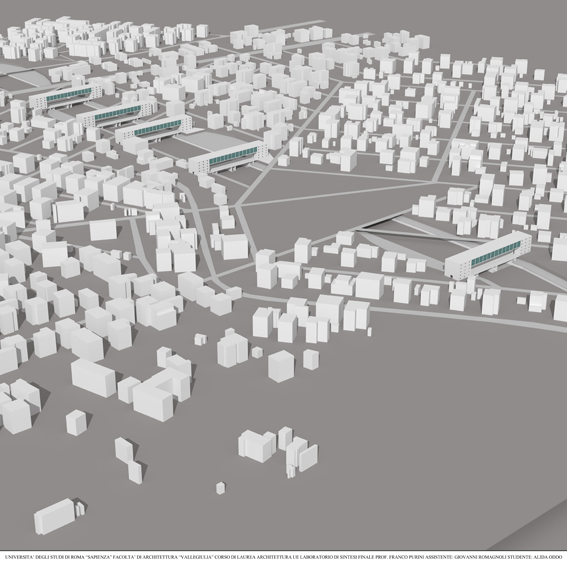
Task: Select the tiny isolated cube near the bottom center
Action: point(221,488)
